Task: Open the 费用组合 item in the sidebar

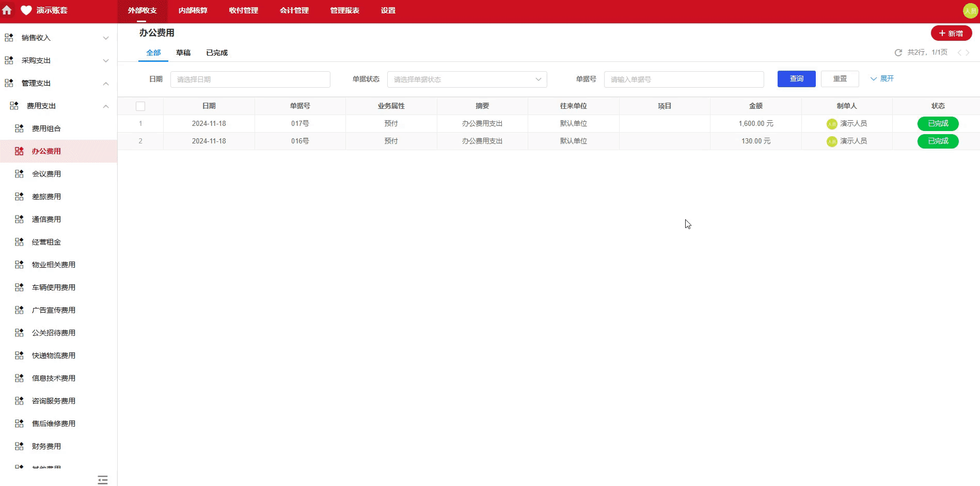Action: [46, 128]
